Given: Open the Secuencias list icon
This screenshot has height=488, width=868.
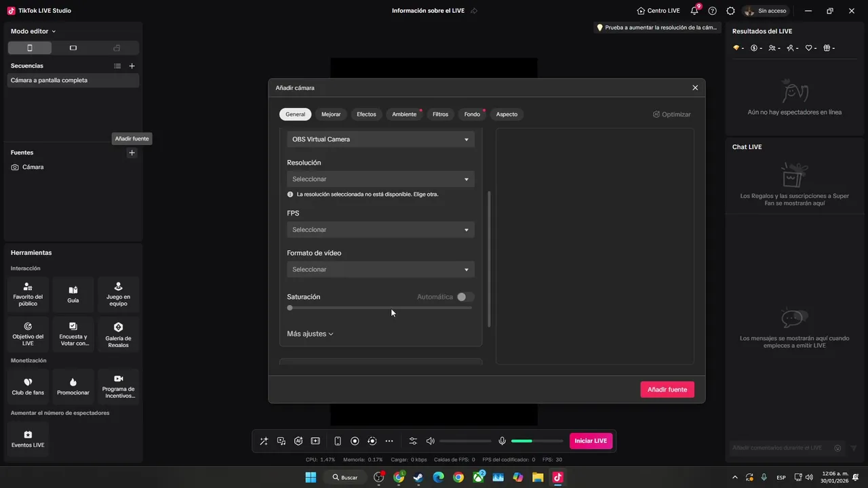Looking at the screenshot, I should [117, 66].
